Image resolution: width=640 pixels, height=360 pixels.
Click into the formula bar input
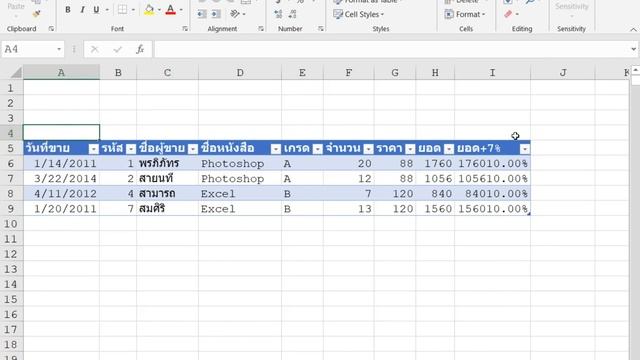pyautogui.click(x=391, y=49)
